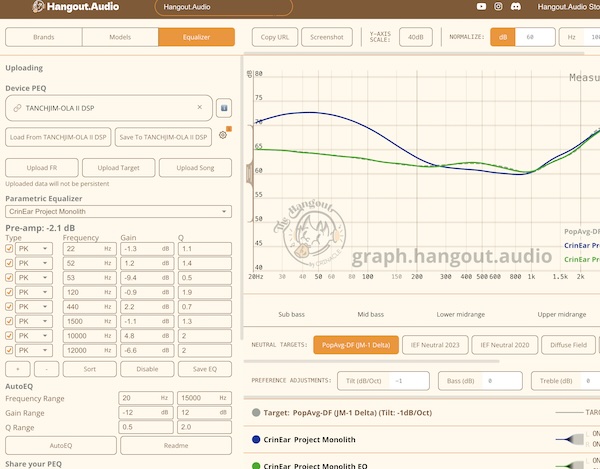Click the left panel vertical scrollbar
The width and height of the screenshot is (600, 469).
(x=241, y=199)
